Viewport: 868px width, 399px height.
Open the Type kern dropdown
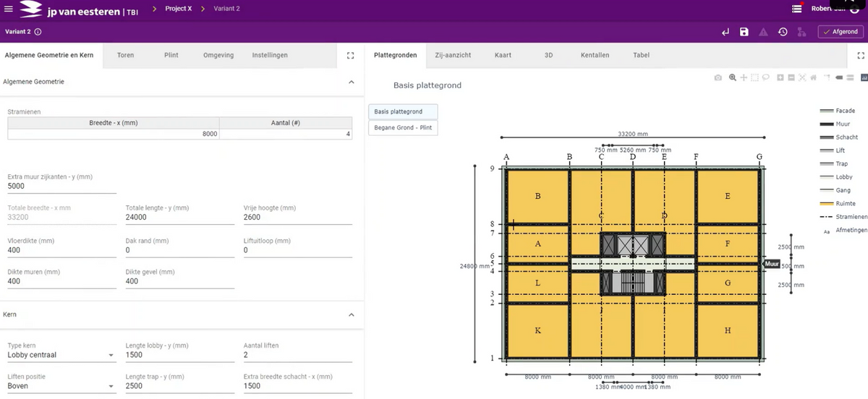click(x=61, y=355)
